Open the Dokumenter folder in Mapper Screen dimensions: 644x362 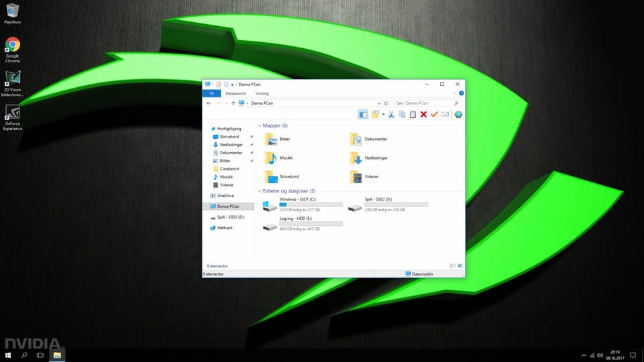[x=368, y=139]
